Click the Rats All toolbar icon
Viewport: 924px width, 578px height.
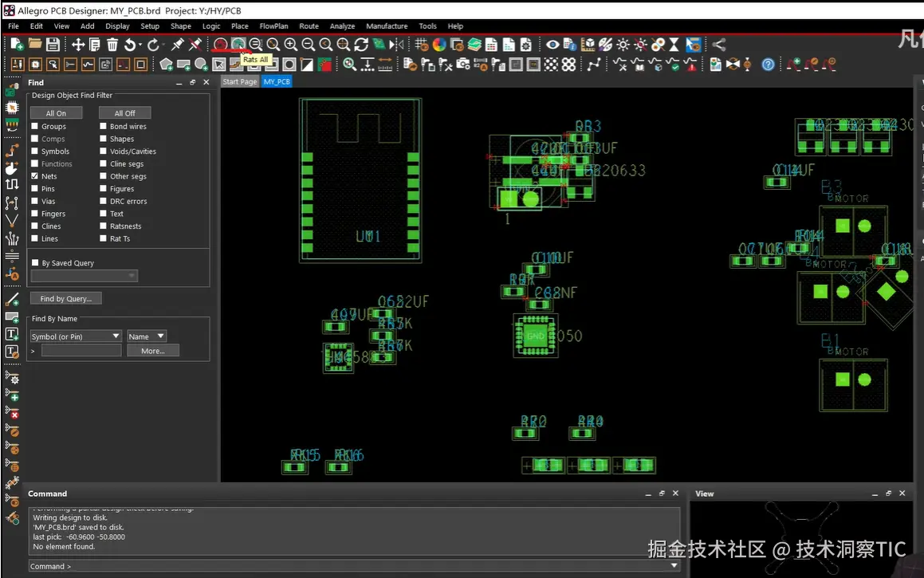coord(238,45)
